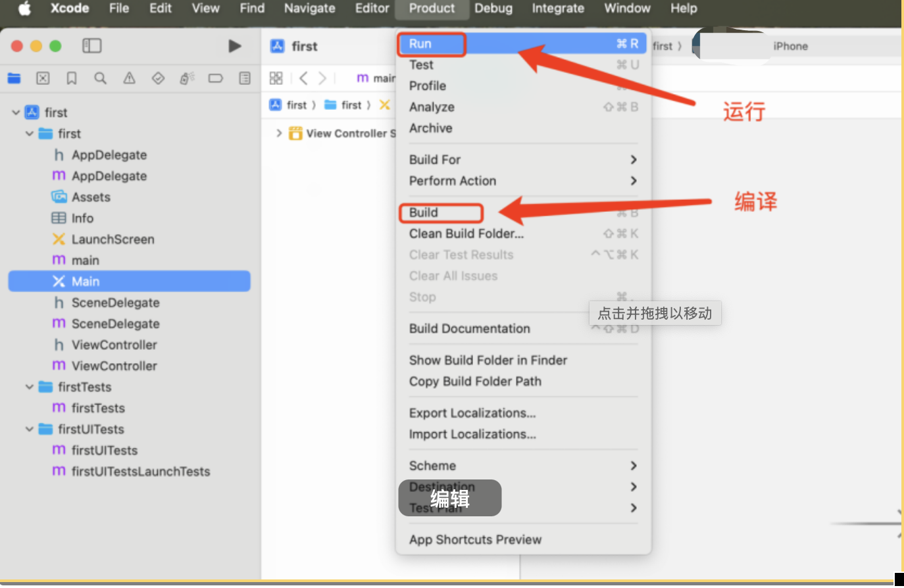This screenshot has height=588, width=904.
Task: Open the Editor menu
Action: point(372,9)
